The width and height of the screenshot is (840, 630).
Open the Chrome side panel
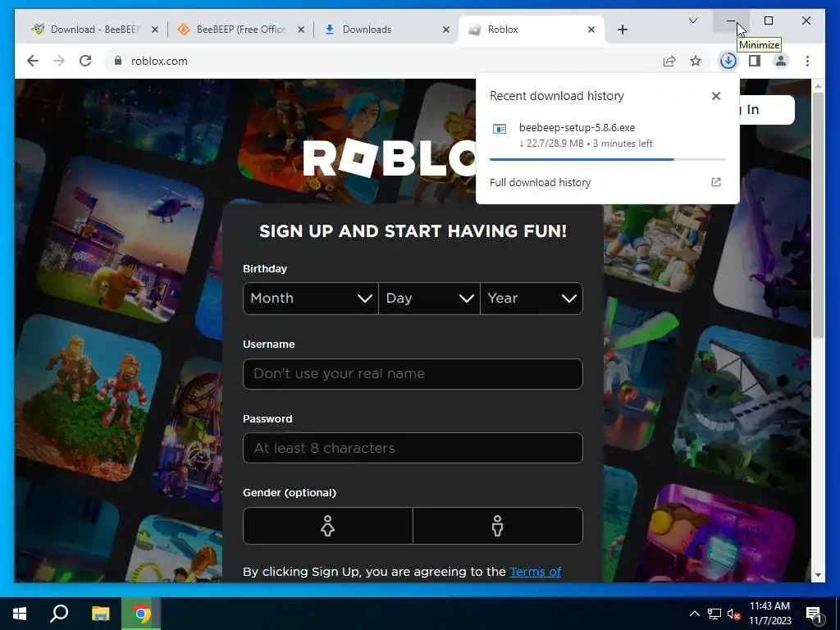pos(755,61)
